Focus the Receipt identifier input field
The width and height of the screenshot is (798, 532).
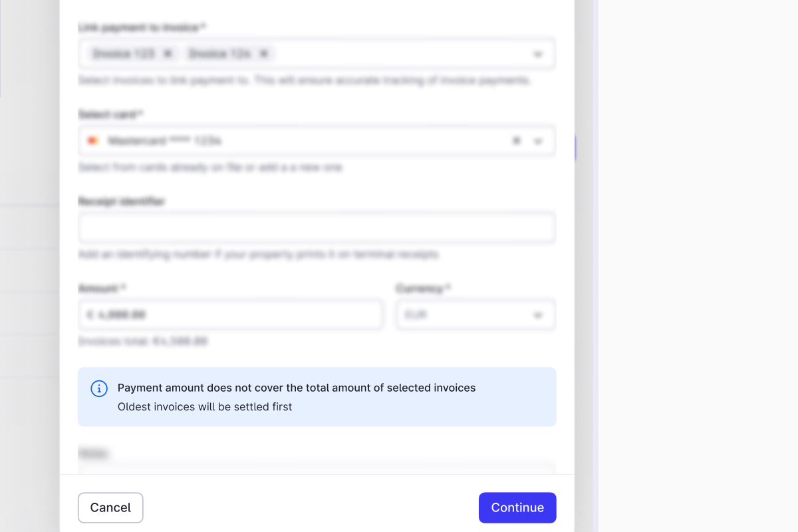click(x=317, y=228)
